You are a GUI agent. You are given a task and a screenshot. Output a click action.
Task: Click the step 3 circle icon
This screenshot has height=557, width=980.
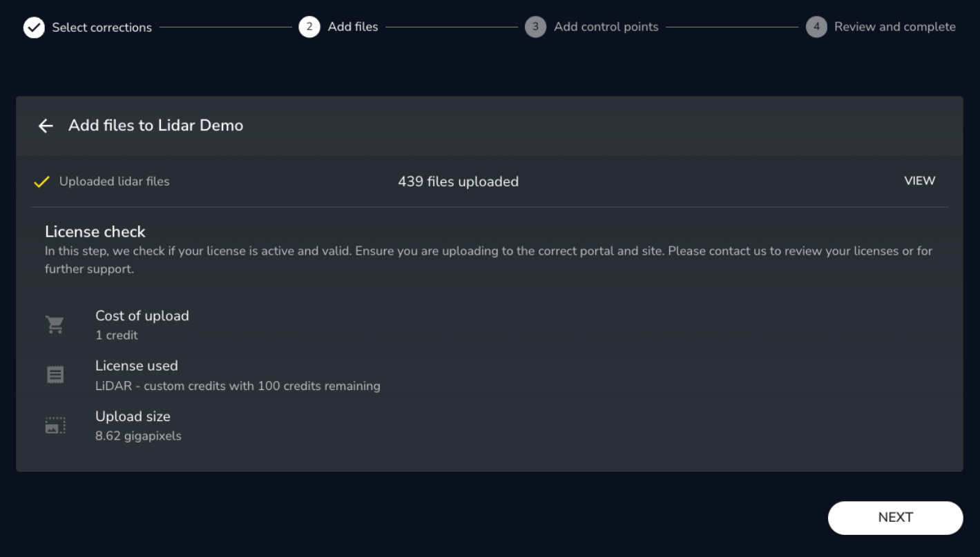coord(535,27)
